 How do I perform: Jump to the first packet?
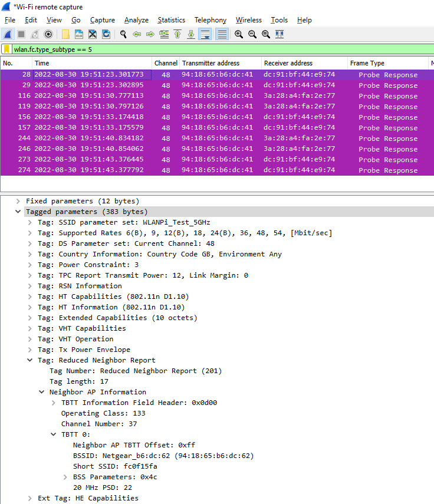(x=177, y=34)
